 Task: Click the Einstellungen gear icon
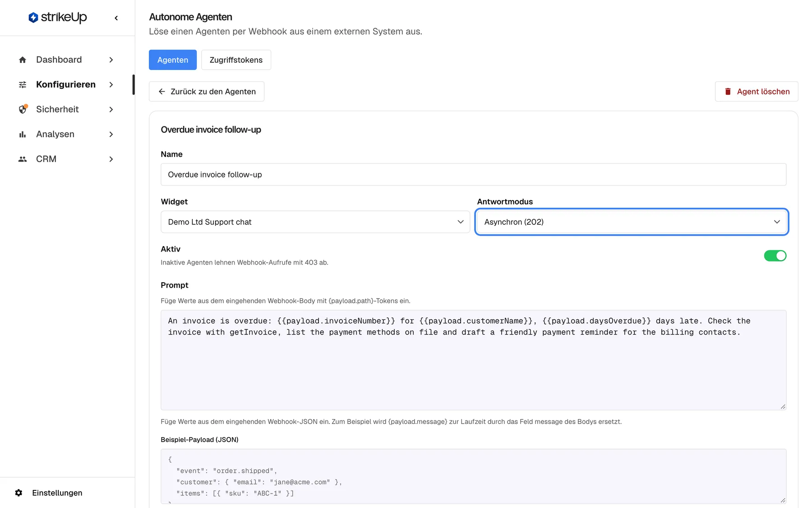click(x=18, y=493)
